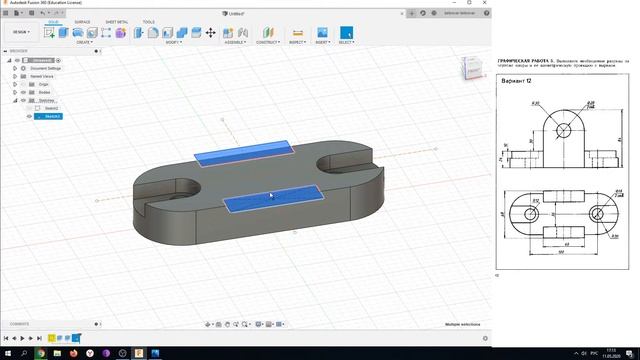Choose the Orbit navigation tool

208,324
